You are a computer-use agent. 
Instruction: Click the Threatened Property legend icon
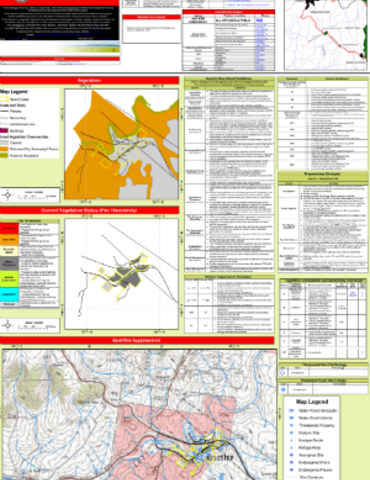tap(292, 425)
